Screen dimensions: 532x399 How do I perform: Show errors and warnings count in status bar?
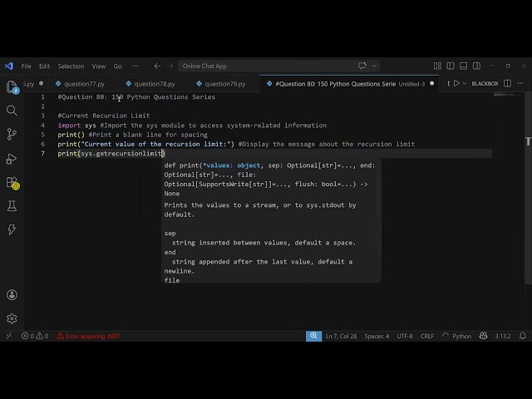point(35,336)
